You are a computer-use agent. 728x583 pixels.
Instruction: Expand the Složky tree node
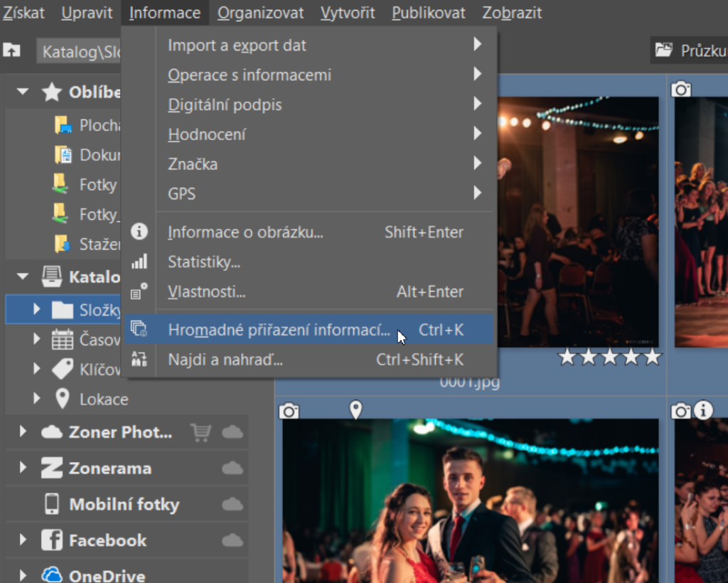(x=37, y=309)
